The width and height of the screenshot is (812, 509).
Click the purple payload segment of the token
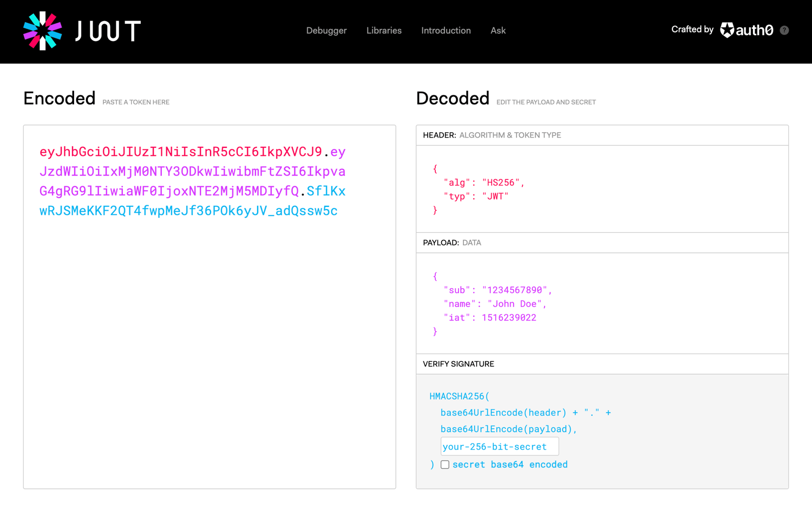[192, 171]
